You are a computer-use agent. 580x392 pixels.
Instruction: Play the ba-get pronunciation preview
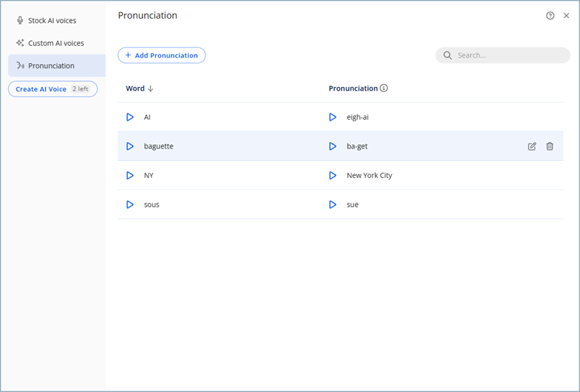click(x=333, y=146)
